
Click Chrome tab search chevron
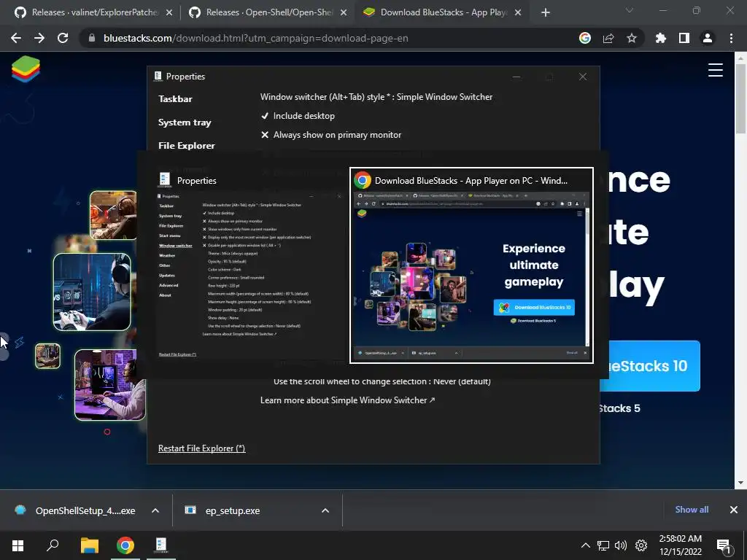tap(630, 10)
